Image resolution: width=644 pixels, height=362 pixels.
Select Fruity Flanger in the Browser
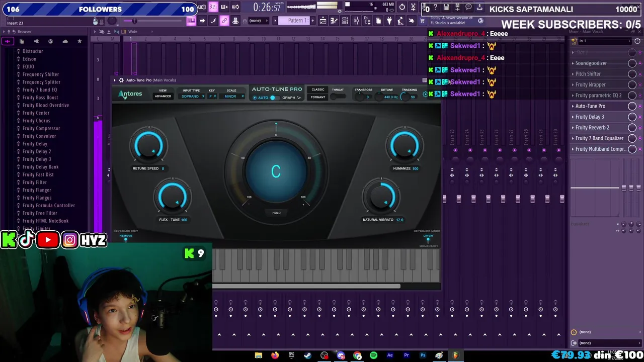click(37, 190)
